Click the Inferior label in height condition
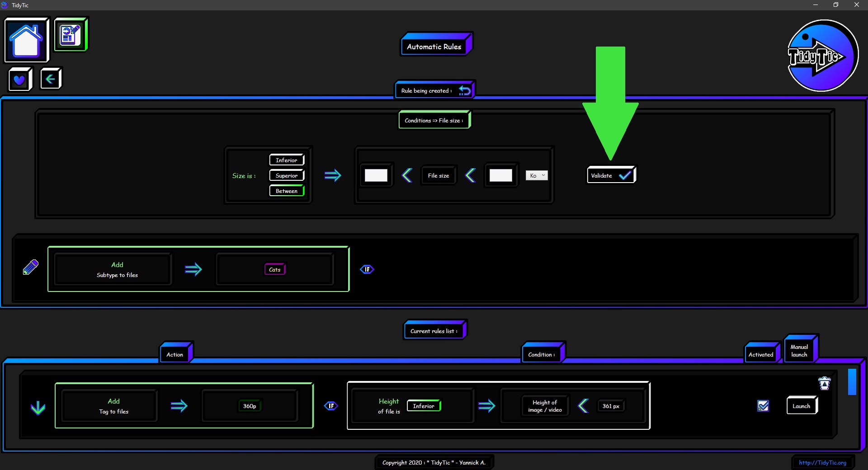868x470 pixels. 424,406
